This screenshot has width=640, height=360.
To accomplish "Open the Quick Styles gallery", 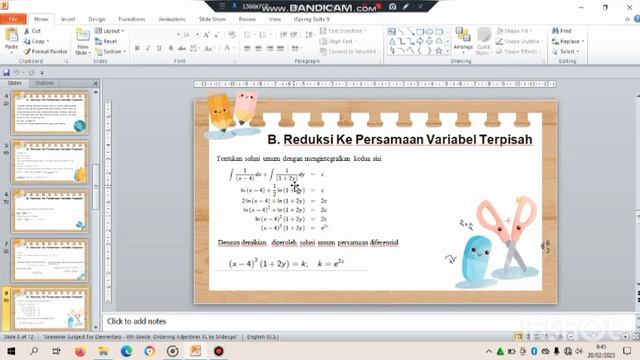I will [484, 41].
